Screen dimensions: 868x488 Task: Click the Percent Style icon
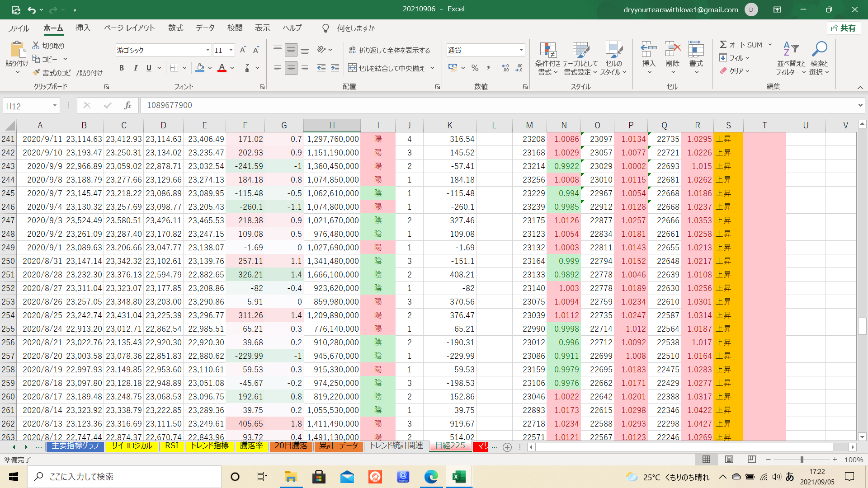pyautogui.click(x=475, y=68)
